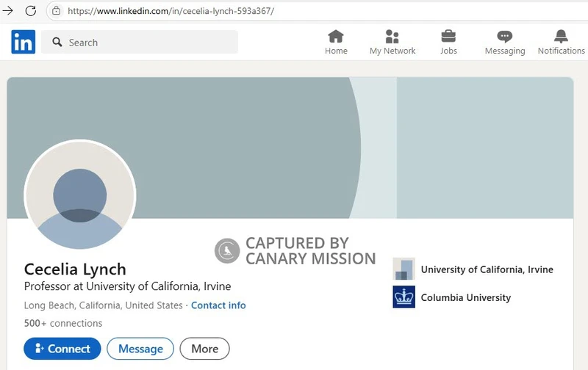Click the name Cecelia Lynch

click(x=75, y=269)
